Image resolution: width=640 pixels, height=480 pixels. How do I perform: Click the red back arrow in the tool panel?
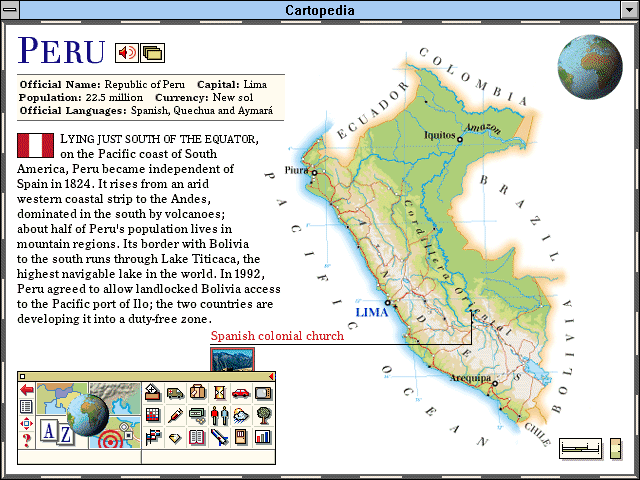click(27, 390)
